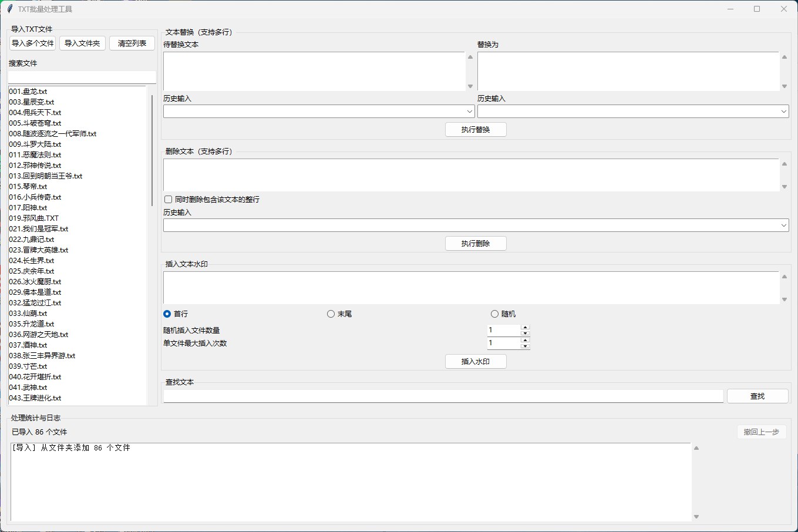Click up arrow of 随机插入文件数量 spinner

pyautogui.click(x=526, y=327)
